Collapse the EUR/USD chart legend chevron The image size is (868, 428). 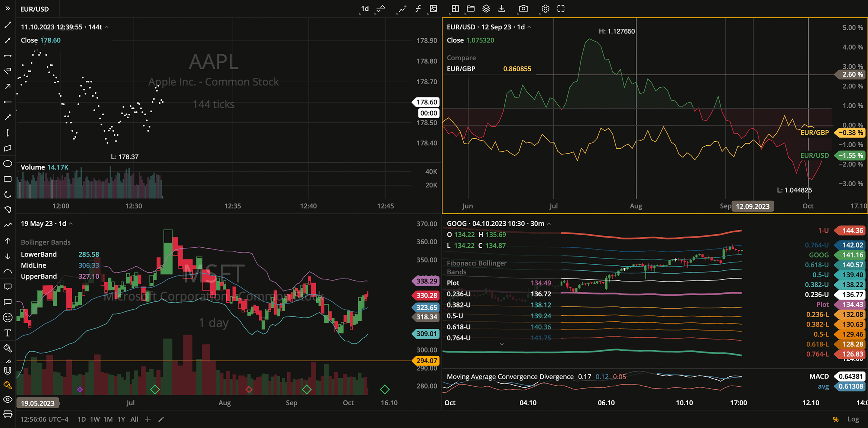[x=529, y=27]
